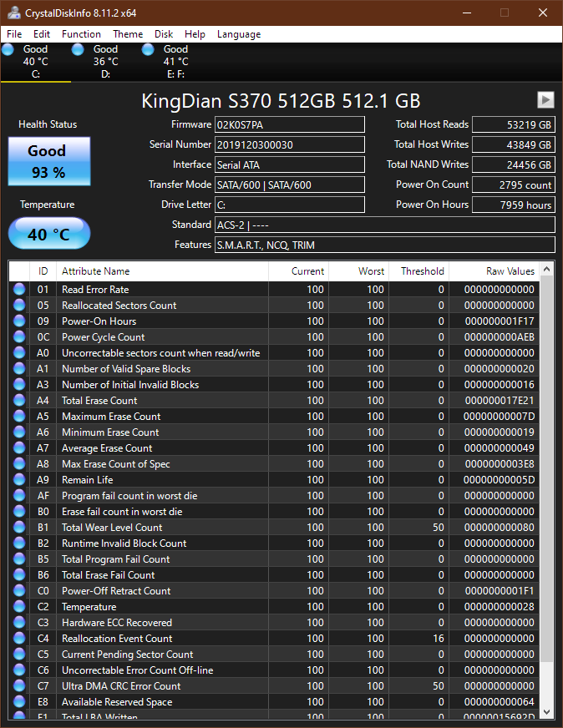Click the status icon for Hardware ECC Recovered

pyautogui.click(x=19, y=622)
